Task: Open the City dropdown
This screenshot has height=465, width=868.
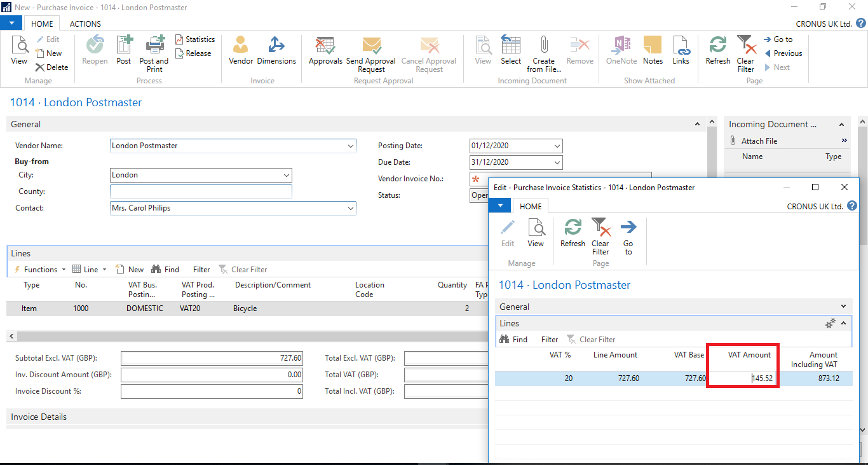Action: 287,175
